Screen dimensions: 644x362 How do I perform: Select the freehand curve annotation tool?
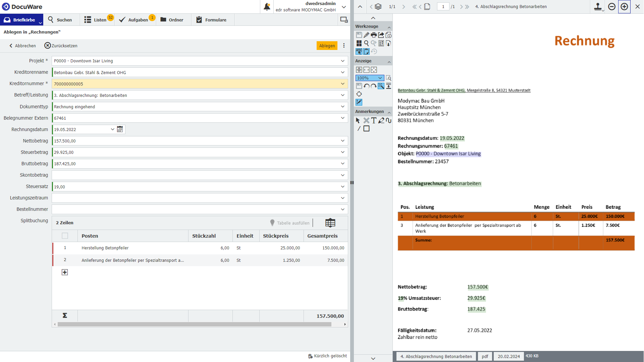click(x=388, y=120)
